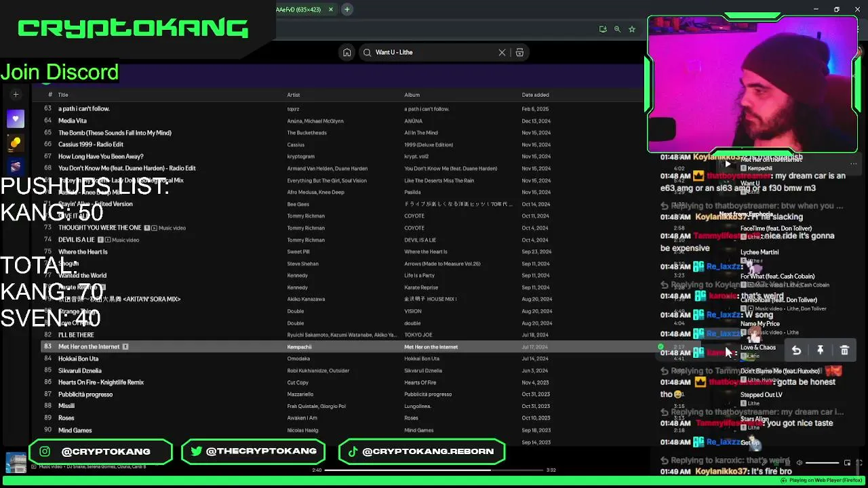868x488 pixels.
Task: Select queue item 'Stars Align'
Action: 755,419
